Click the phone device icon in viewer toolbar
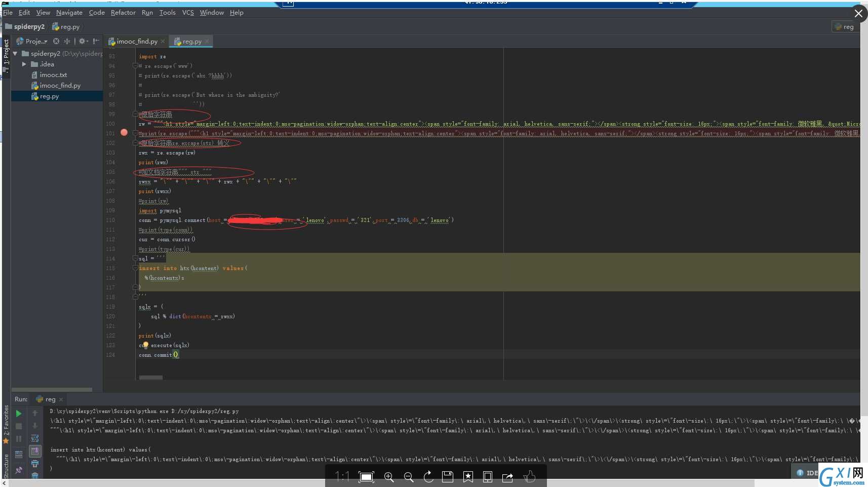 click(x=488, y=477)
